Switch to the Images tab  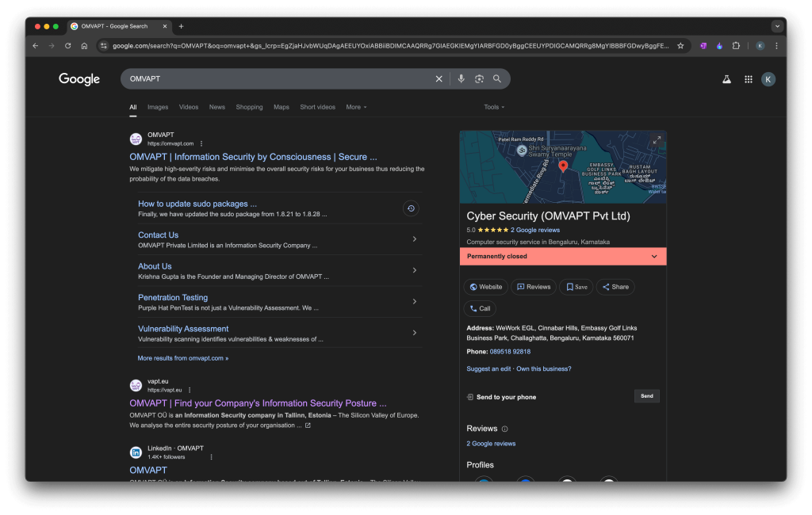coord(158,107)
